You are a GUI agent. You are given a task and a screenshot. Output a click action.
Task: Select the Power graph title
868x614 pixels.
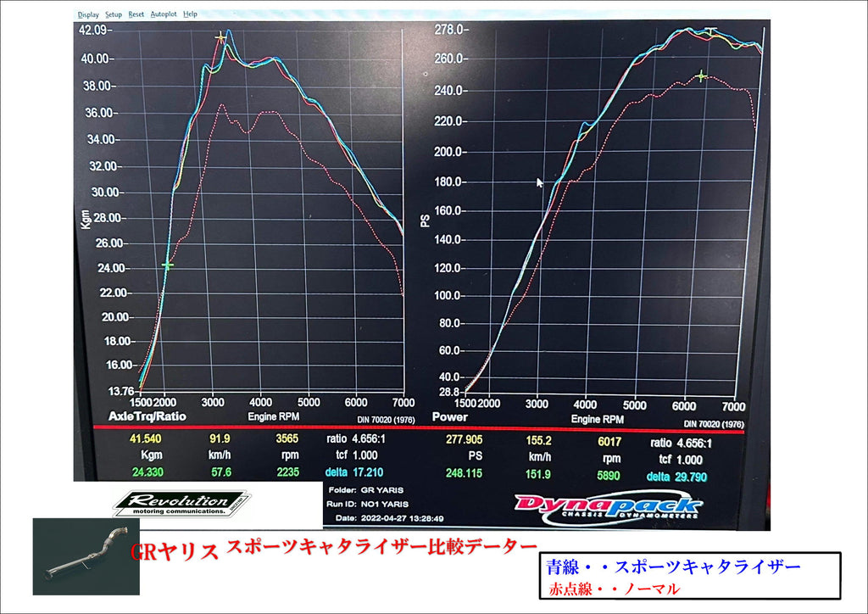click(449, 417)
